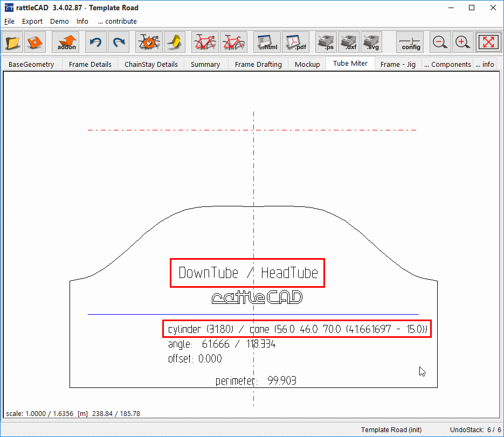Open the ChainStay Details tab
This screenshot has width=504, height=437.
click(151, 64)
